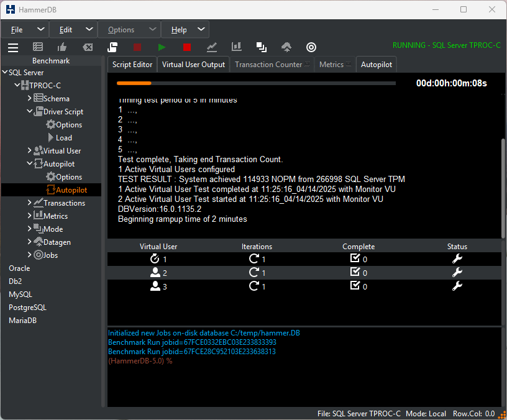Click the Mode toolbar icon

point(261,47)
